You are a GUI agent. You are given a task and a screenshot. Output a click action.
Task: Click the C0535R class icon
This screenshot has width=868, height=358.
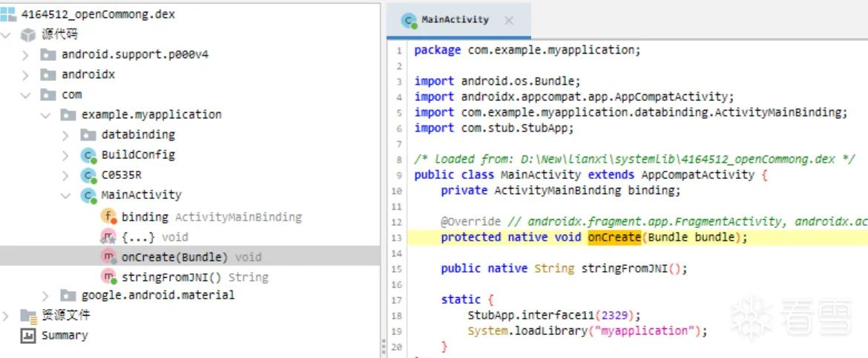pyautogui.click(x=88, y=175)
